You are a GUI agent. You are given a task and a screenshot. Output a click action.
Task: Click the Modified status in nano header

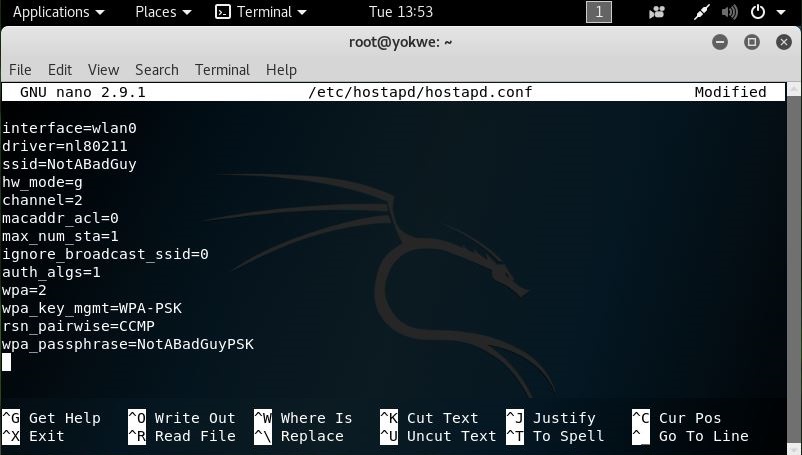pos(730,92)
